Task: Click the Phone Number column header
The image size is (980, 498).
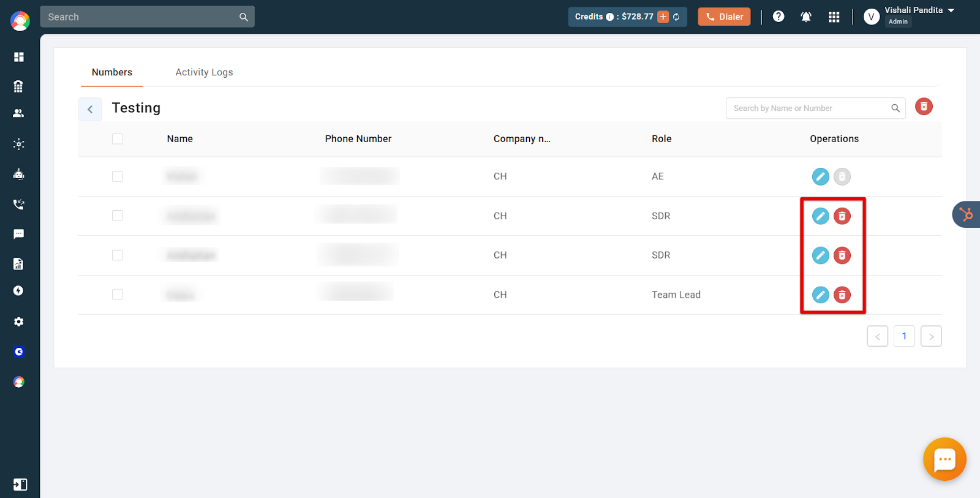Action: click(x=358, y=139)
